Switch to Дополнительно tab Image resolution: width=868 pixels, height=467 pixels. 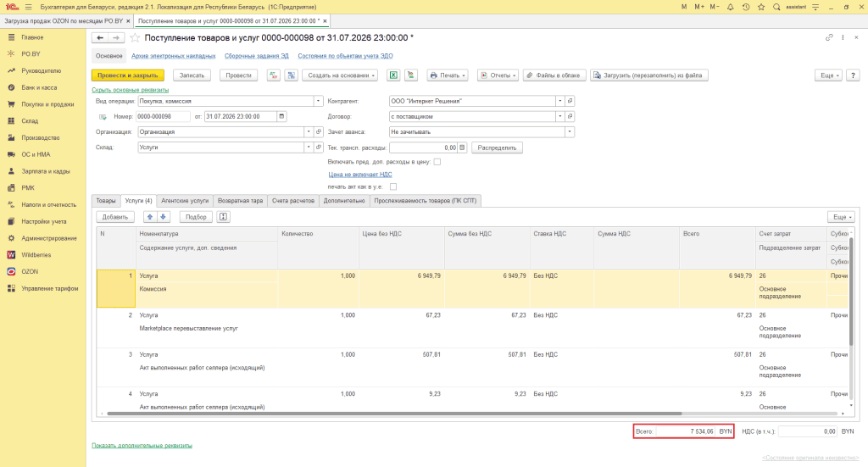[x=344, y=201]
